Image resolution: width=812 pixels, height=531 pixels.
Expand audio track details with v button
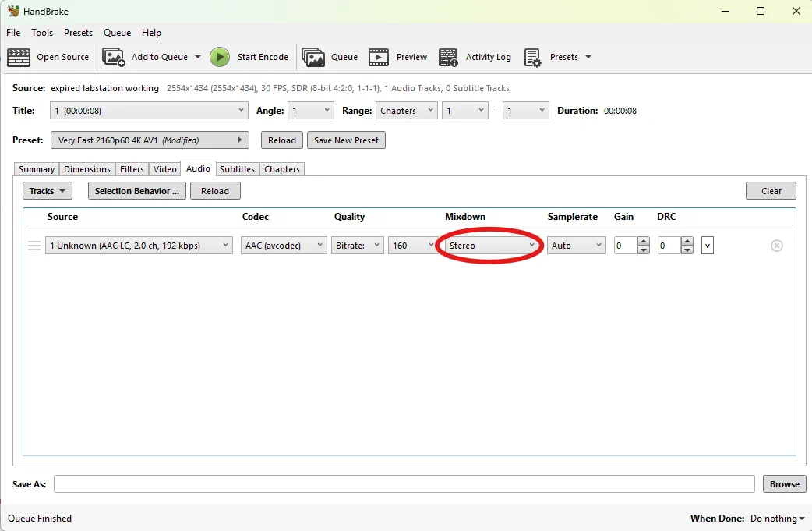pos(708,246)
